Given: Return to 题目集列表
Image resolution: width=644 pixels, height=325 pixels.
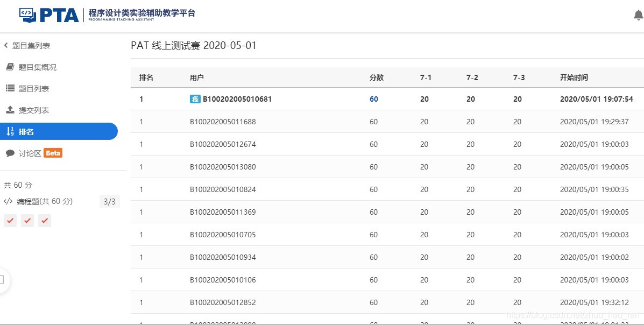Looking at the screenshot, I should coord(31,46).
